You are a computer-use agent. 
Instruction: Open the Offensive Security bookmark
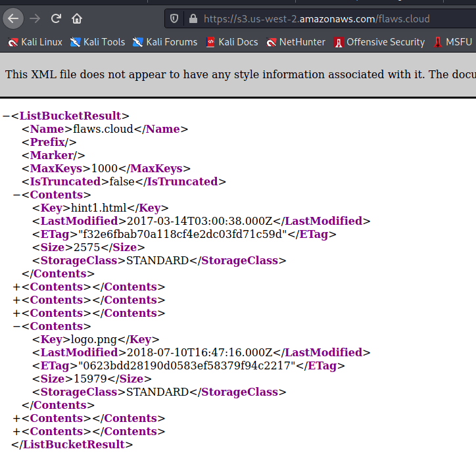[379, 42]
